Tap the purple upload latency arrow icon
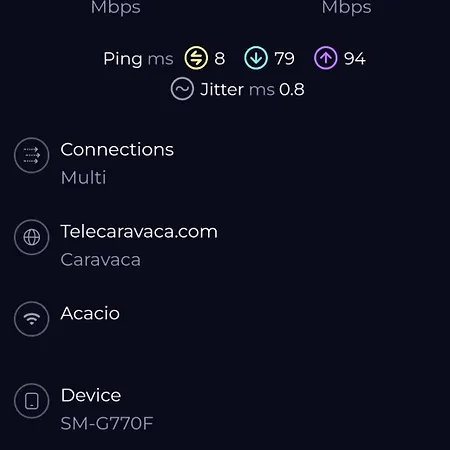The height and width of the screenshot is (450, 450). [x=326, y=58]
